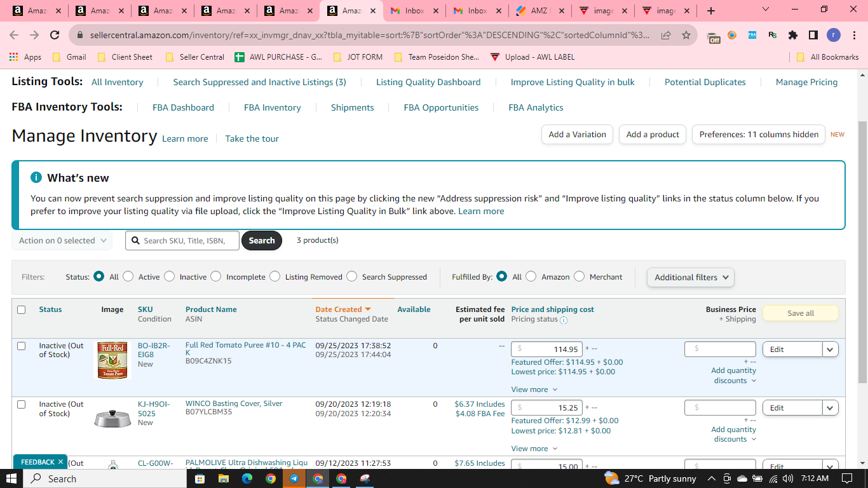Open the orange circle extension icon
This screenshot has width=868, height=488.
pyautogui.click(x=732, y=35)
